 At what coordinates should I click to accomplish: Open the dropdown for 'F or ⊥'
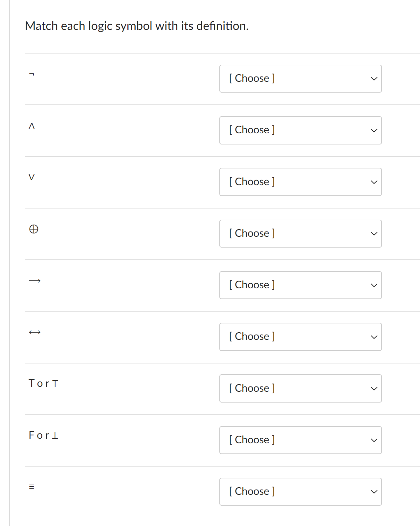[300, 440]
